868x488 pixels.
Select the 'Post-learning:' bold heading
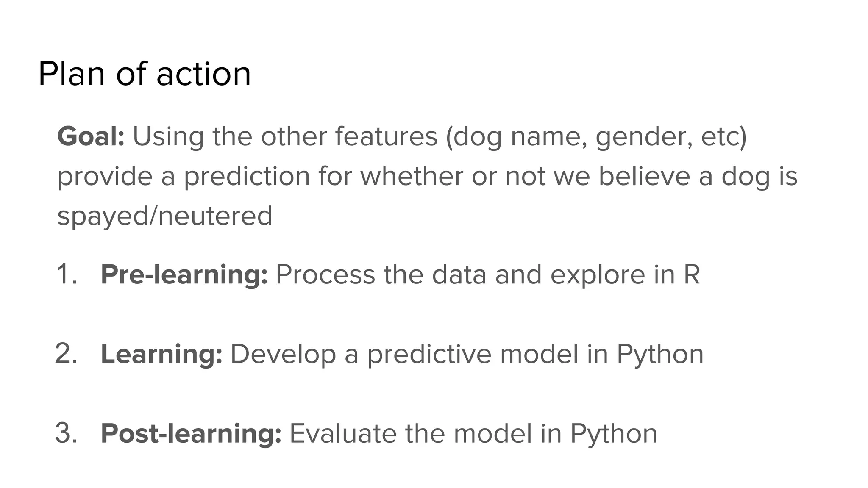(191, 433)
